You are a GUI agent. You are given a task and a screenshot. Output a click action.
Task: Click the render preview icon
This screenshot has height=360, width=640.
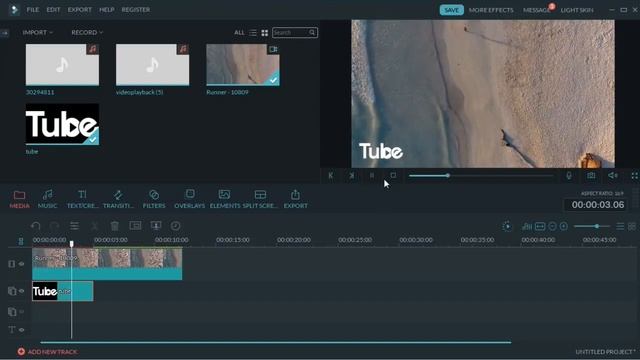click(x=507, y=226)
